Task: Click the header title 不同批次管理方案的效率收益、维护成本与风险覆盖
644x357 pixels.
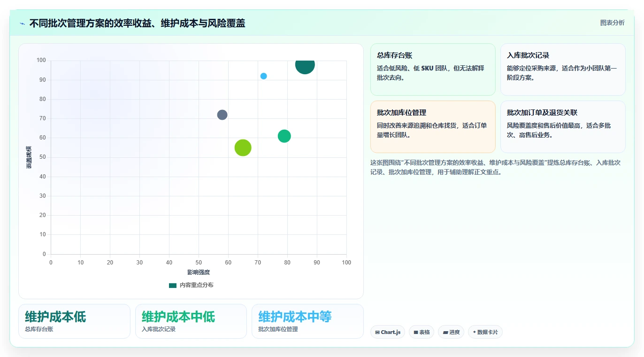Action: point(137,23)
